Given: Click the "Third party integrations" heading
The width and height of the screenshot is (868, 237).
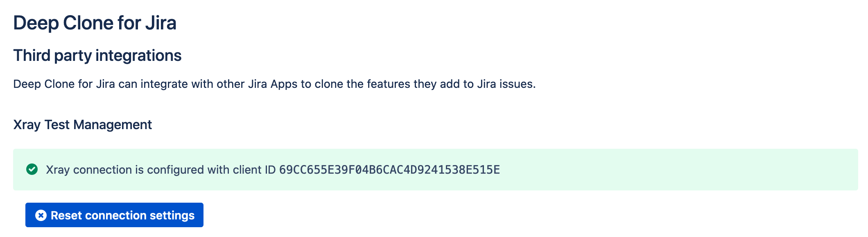Looking at the screenshot, I should pos(97,56).
